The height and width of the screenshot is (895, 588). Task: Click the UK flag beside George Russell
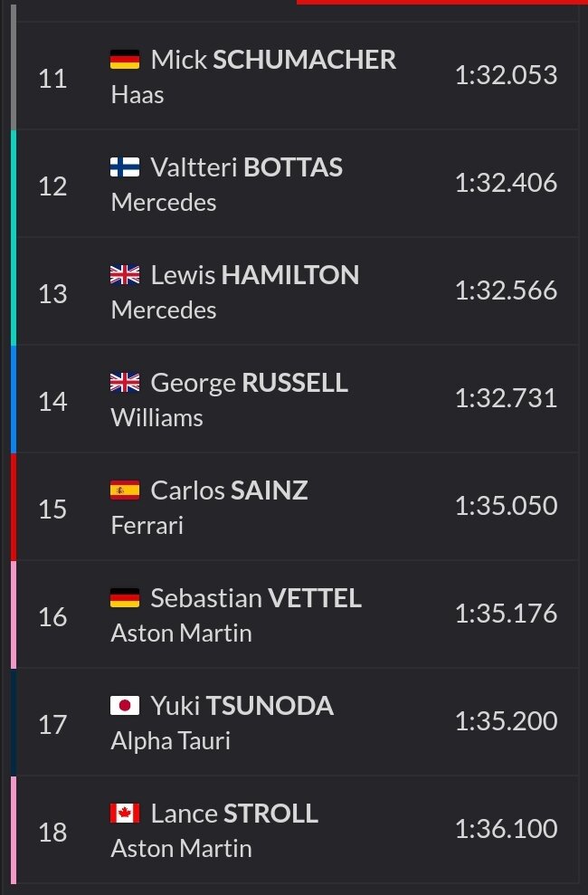coord(125,383)
